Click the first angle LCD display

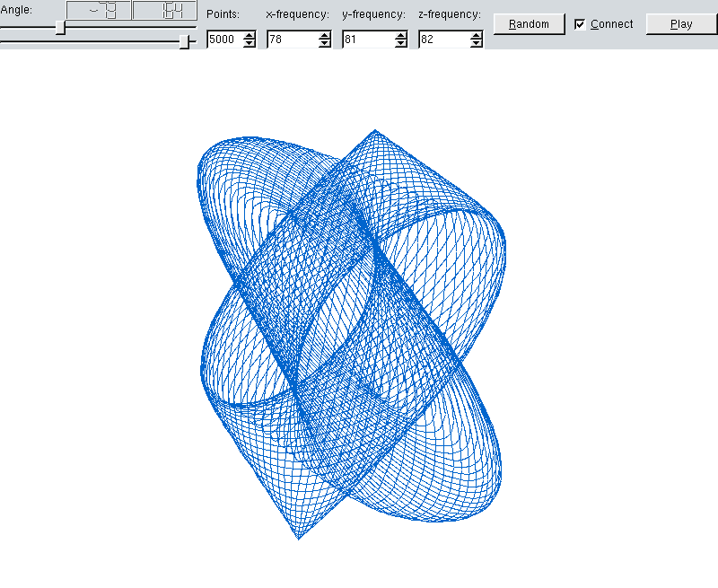click(99, 10)
